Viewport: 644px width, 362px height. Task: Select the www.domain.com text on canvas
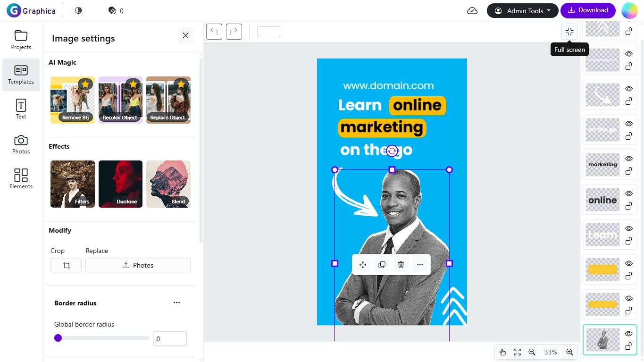click(388, 86)
